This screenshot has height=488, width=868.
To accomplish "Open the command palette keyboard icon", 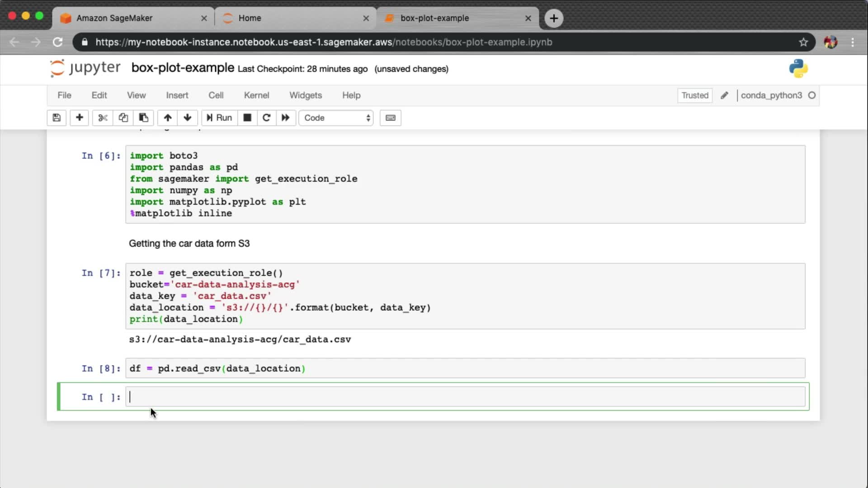I will point(391,118).
